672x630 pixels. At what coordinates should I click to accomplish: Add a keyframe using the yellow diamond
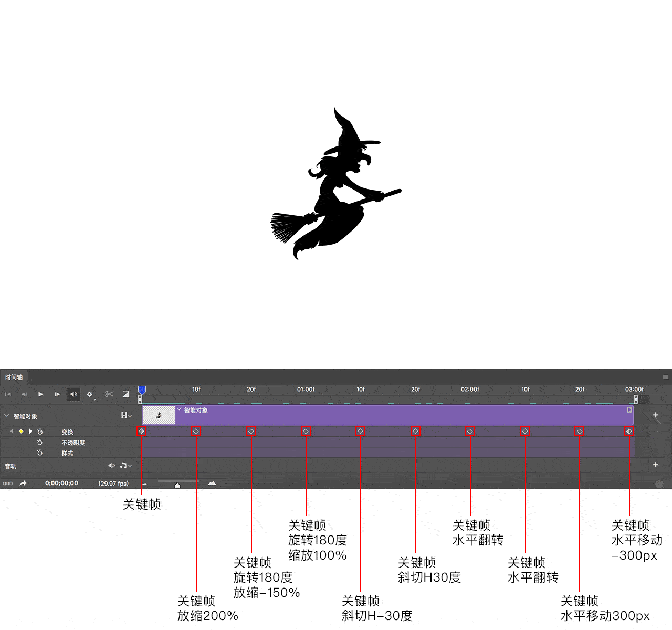point(21,432)
